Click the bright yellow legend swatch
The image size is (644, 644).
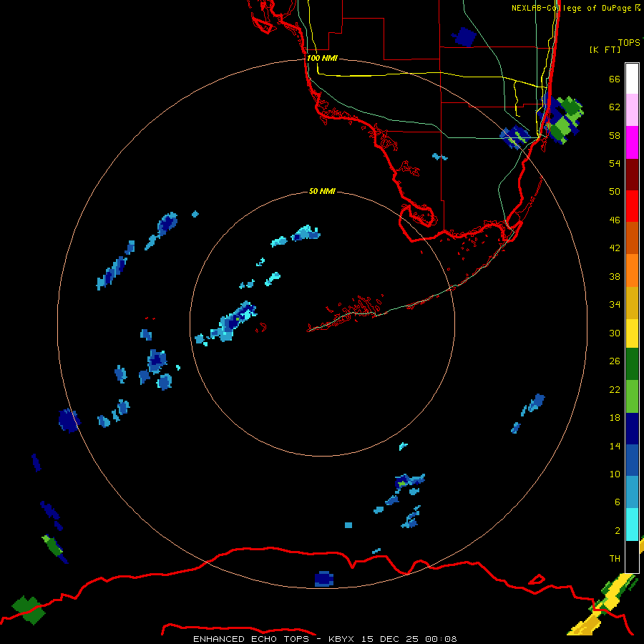click(x=632, y=333)
